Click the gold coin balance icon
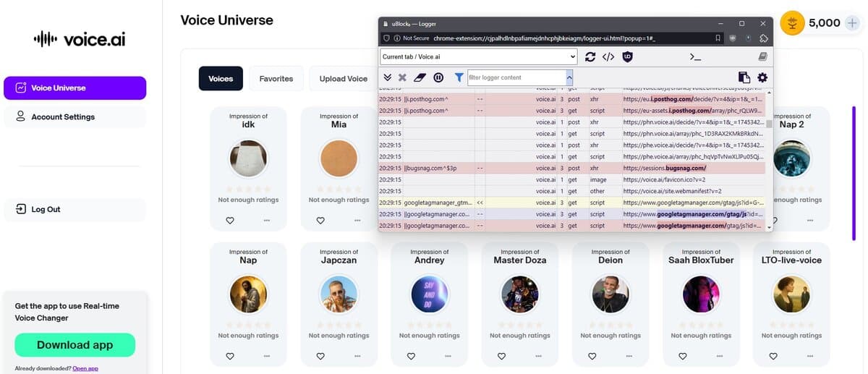This screenshot has width=868, height=374. (793, 22)
